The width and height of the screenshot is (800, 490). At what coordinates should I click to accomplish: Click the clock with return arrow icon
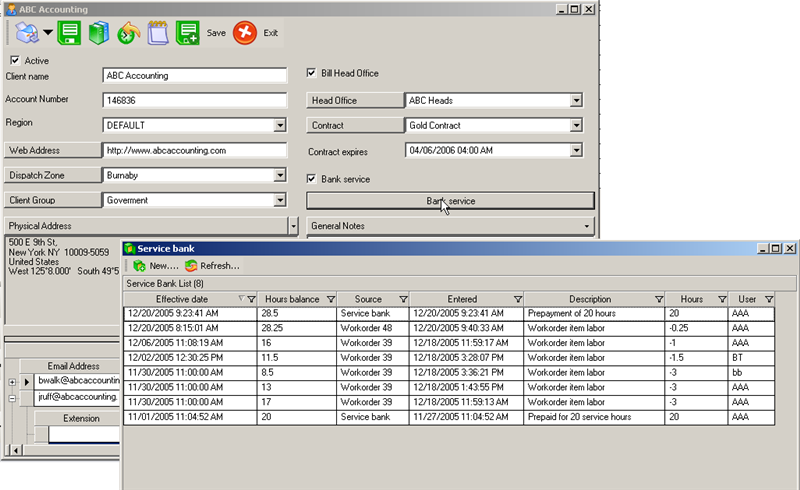[129, 33]
